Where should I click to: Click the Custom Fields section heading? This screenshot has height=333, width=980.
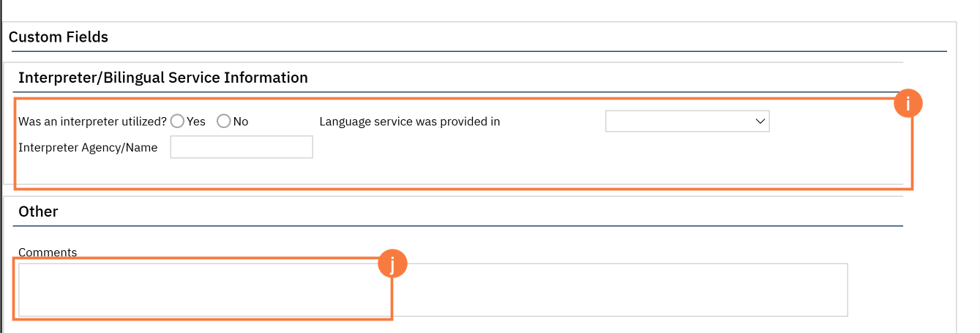coord(59,37)
